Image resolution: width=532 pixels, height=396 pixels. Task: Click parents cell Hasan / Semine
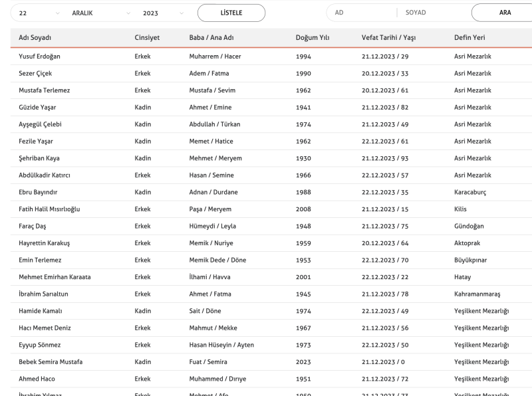click(211, 175)
